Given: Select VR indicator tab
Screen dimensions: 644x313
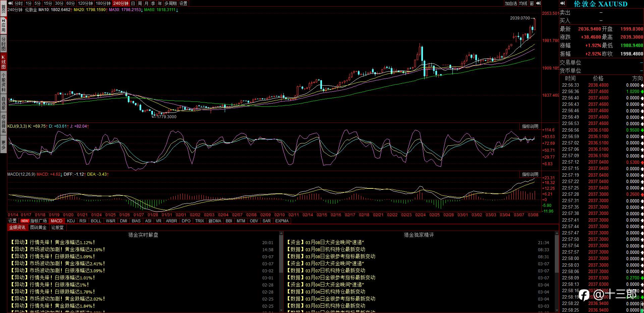Looking at the screenshot, I should (x=159, y=221).
